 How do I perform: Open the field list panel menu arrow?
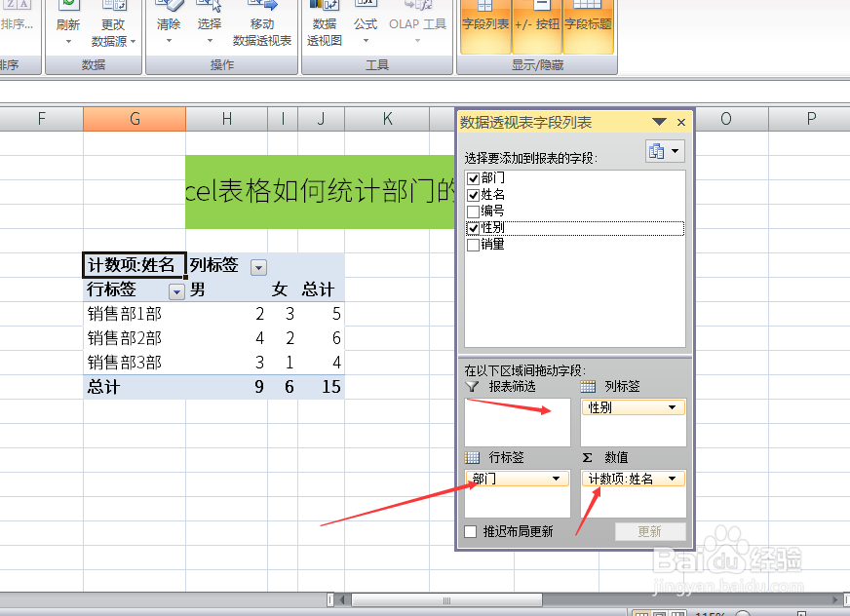click(x=659, y=122)
